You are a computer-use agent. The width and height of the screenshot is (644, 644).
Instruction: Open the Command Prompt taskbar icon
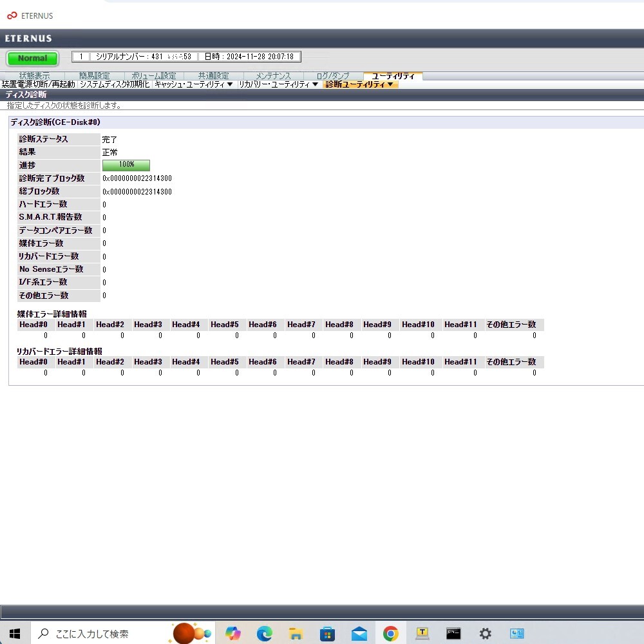tap(453, 634)
